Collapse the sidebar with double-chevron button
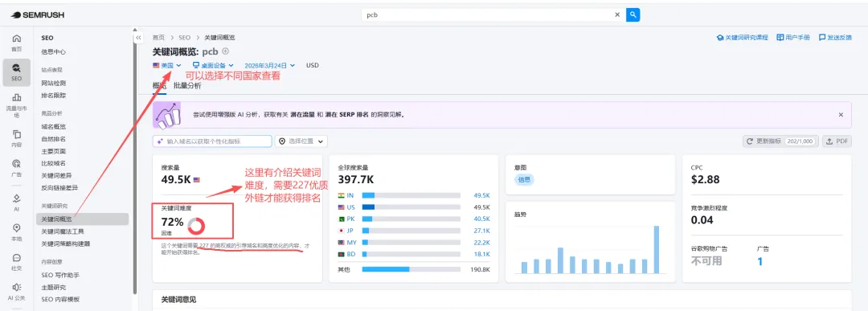This screenshot has width=868, height=311. (138, 37)
